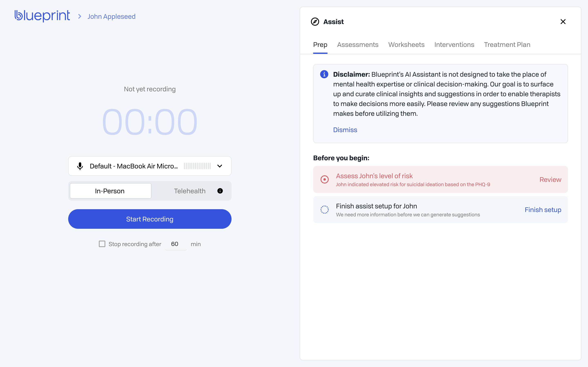The height and width of the screenshot is (367, 588).
Task: Click the red risk target icon
Action: pyautogui.click(x=324, y=179)
